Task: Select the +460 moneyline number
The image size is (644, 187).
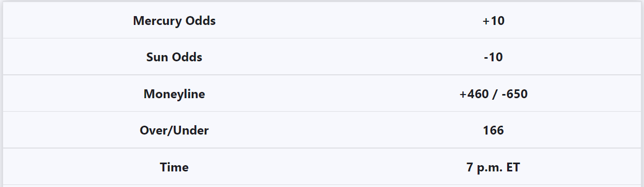Action: pyautogui.click(x=474, y=94)
